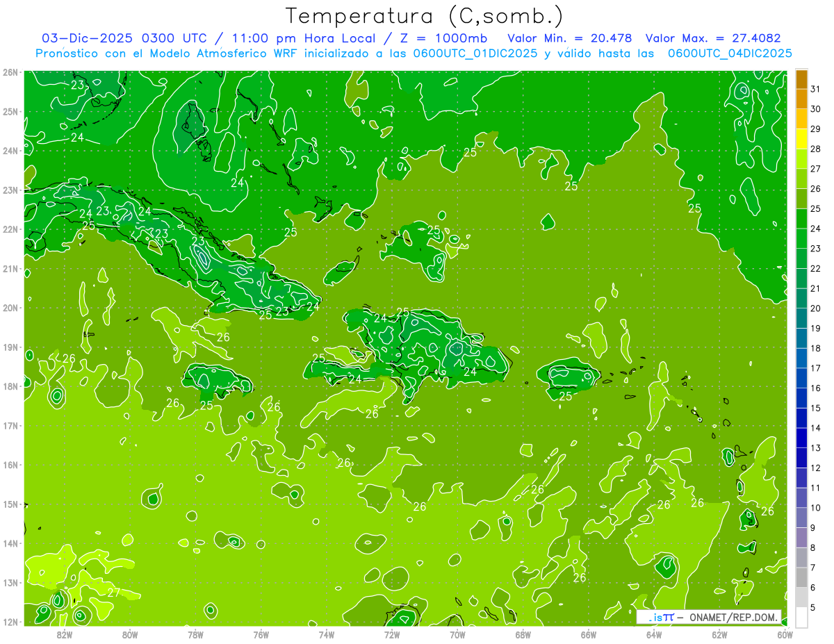Select the number 28 on the color scale

coord(815,149)
